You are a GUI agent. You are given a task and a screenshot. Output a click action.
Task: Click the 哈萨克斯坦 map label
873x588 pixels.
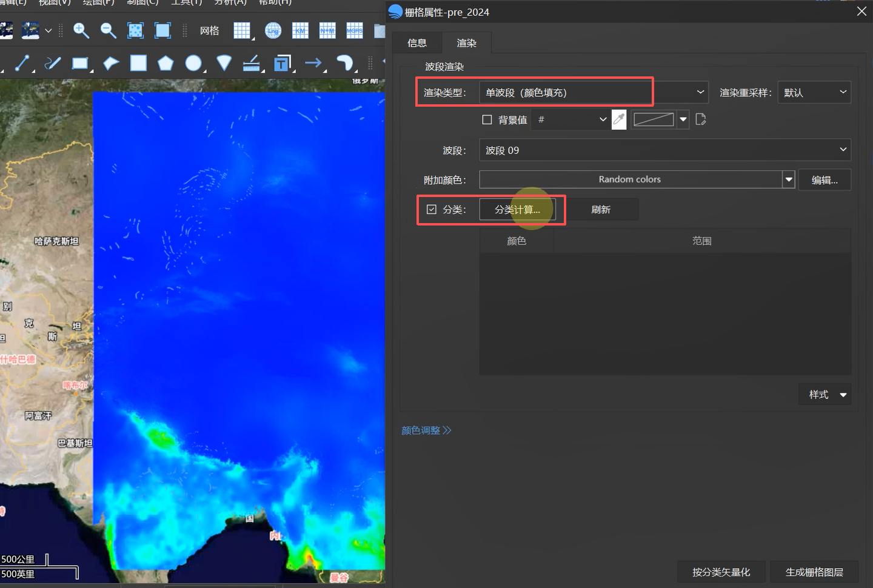[56, 241]
